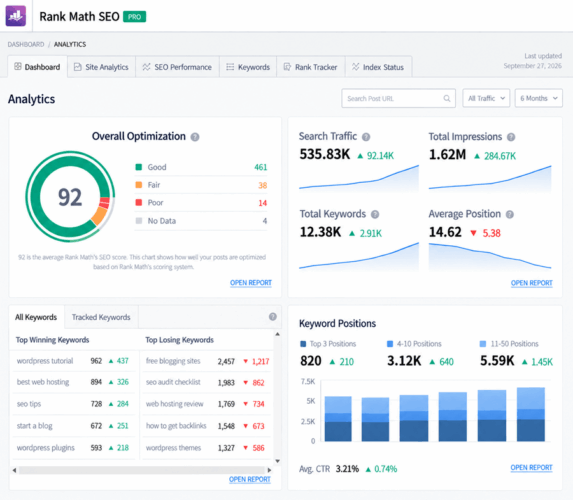Image resolution: width=573 pixels, height=500 pixels.
Task: Click the SEO Performance tab icon
Action: click(146, 67)
